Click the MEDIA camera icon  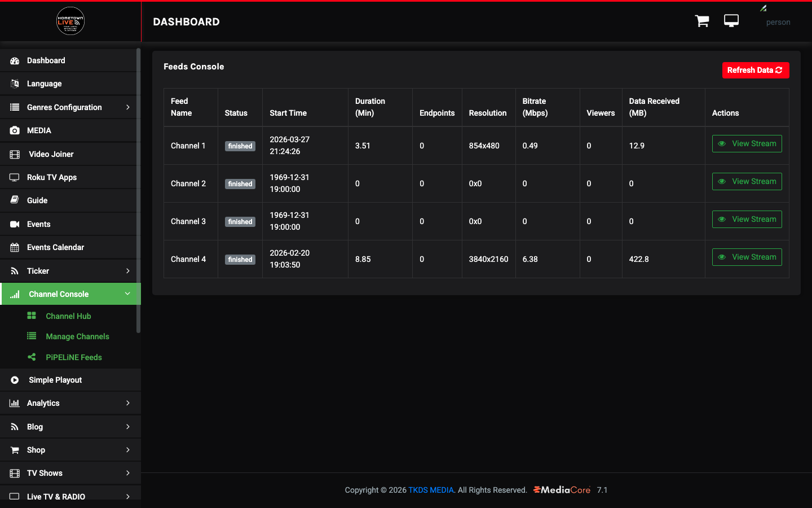pyautogui.click(x=15, y=130)
